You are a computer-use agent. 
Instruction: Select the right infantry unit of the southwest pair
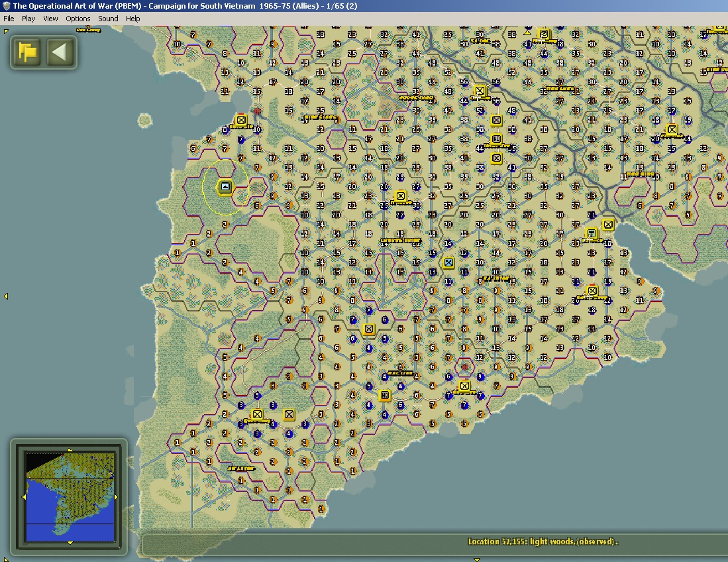tap(289, 414)
